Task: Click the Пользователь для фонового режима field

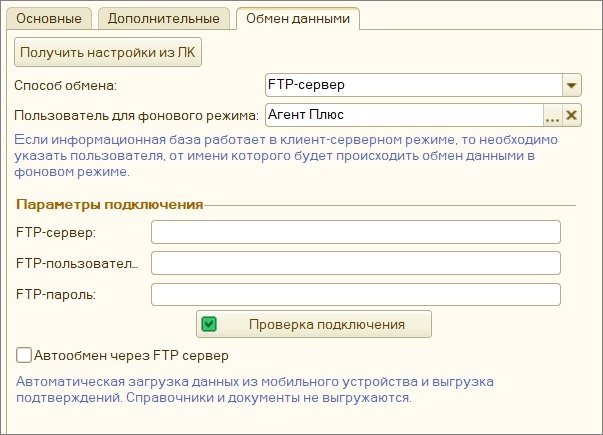Action: (x=404, y=115)
